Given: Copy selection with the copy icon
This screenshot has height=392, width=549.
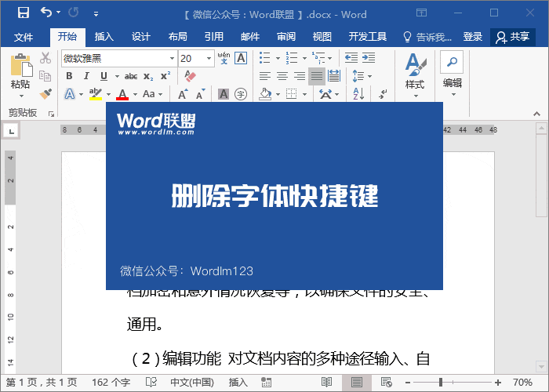Looking at the screenshot, I should coord(45,76).
